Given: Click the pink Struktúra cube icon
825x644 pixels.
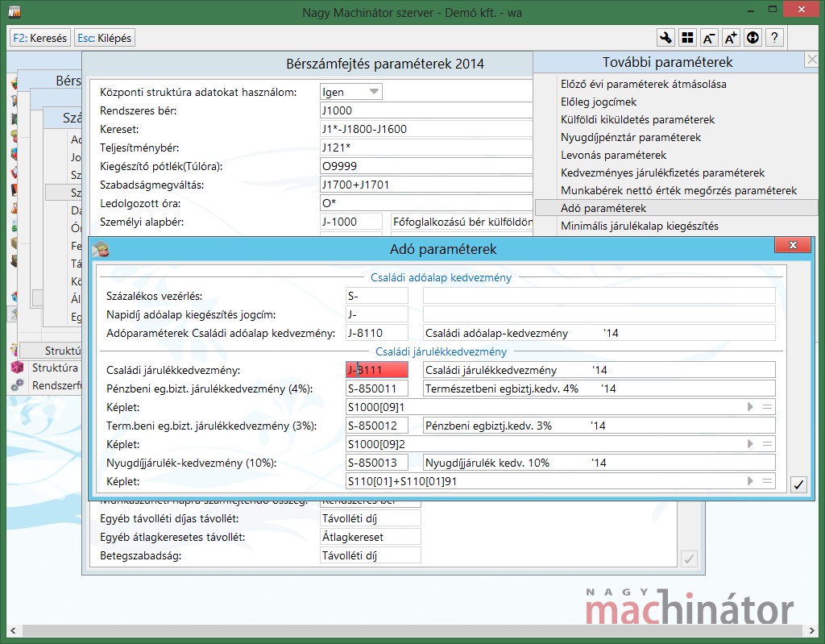Looking at the screenshot, I should [x=17, y=368].
